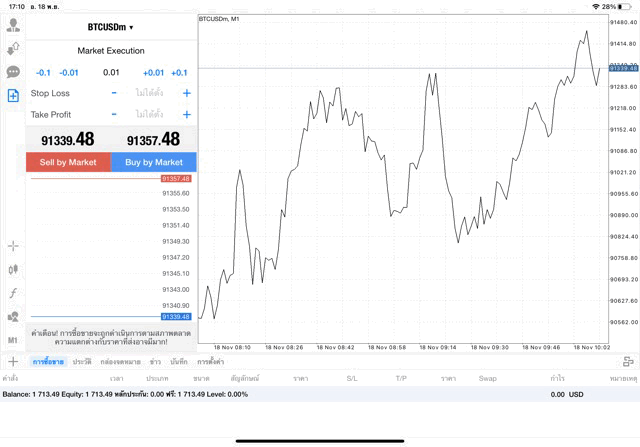The image size is (640, 447).
Task: Tap the ask price 91357.48 above Buy
Action: [153, 140]
